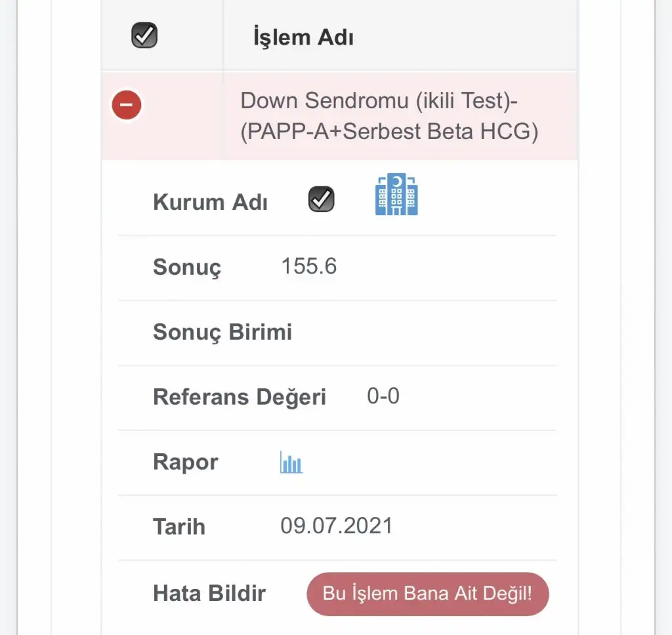Click the İşlem Adı column header
The height and width of the screenshot is (635, 672).
click(x=303, y=37)
